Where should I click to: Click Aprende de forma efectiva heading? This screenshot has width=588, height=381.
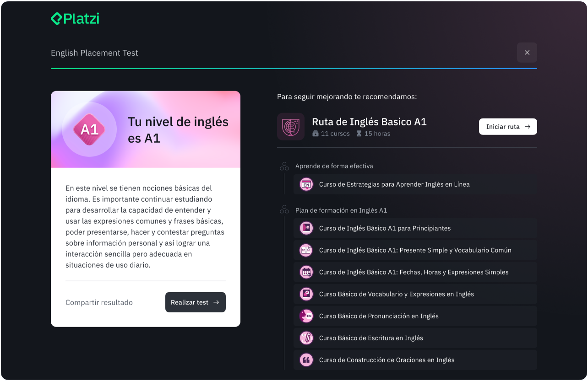[334, 166]
